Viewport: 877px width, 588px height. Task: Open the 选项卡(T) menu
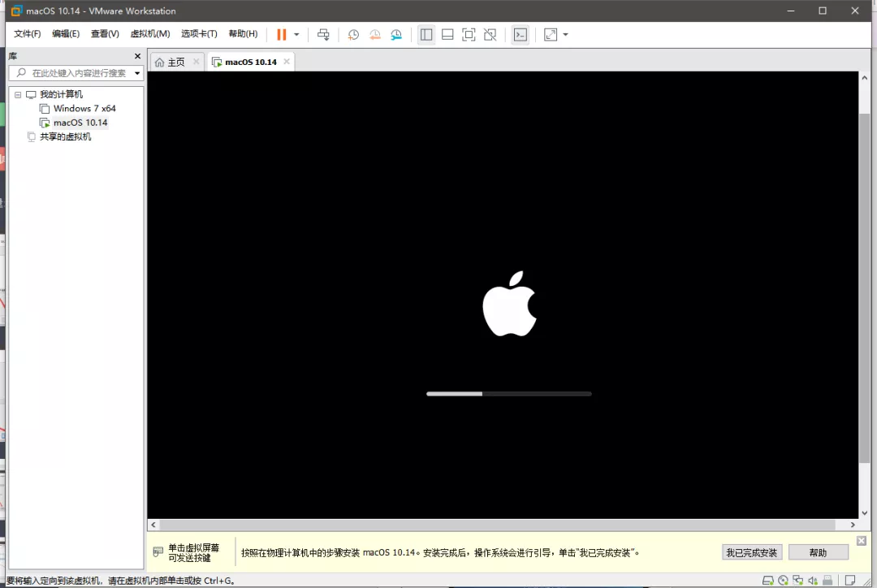[x=199, y=34]
